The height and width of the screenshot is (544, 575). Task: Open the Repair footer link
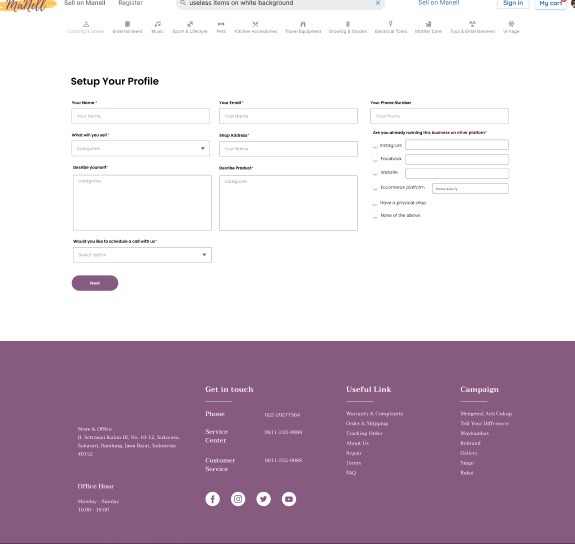pos(354,453)
